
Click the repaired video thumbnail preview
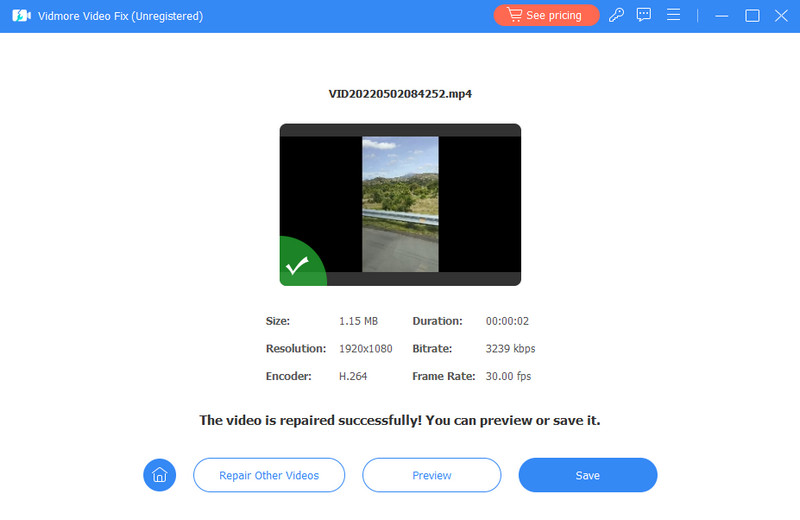coord(400,204)
